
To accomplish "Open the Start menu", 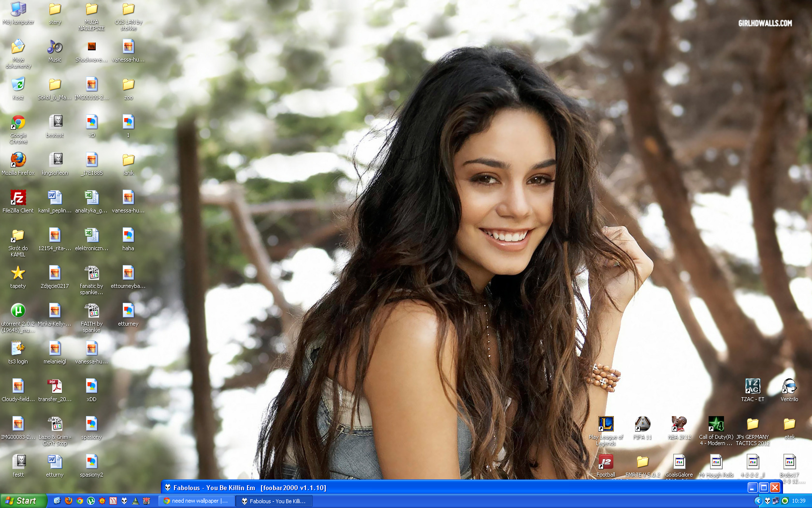I will point(23,501).
